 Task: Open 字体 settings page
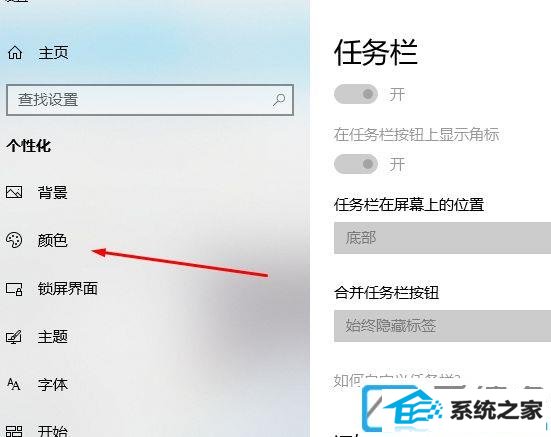(53, 385)
